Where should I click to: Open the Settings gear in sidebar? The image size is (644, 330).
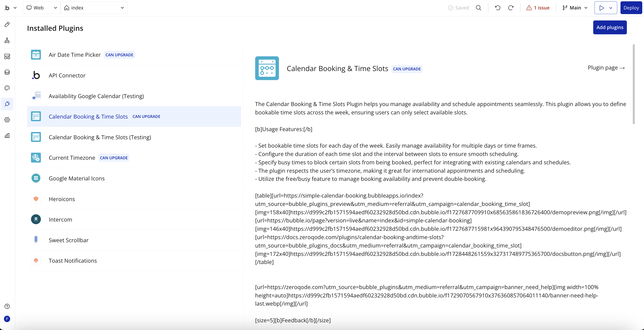coord(7,120)
